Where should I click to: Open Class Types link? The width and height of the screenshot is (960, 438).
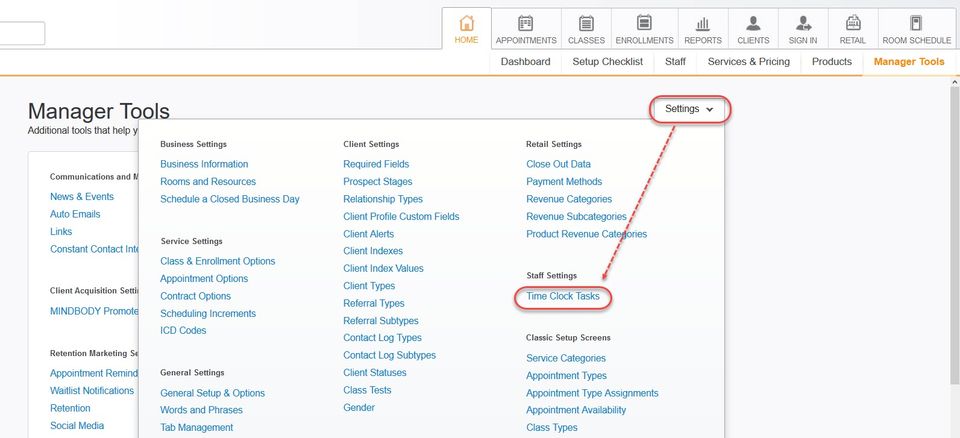pos(552,428)
